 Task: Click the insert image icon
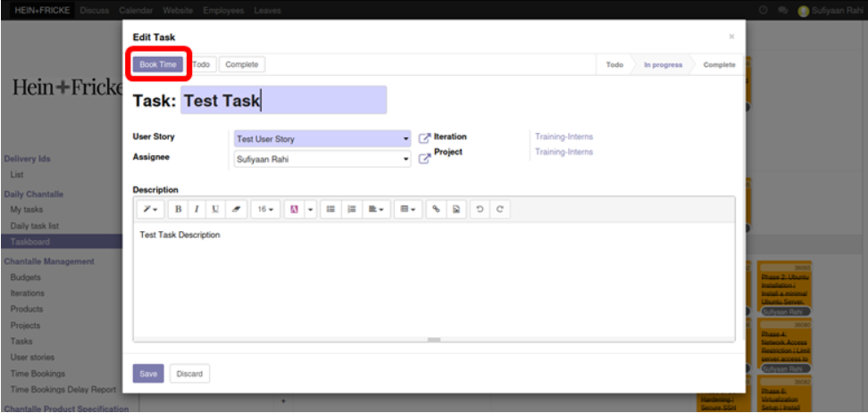455,209
